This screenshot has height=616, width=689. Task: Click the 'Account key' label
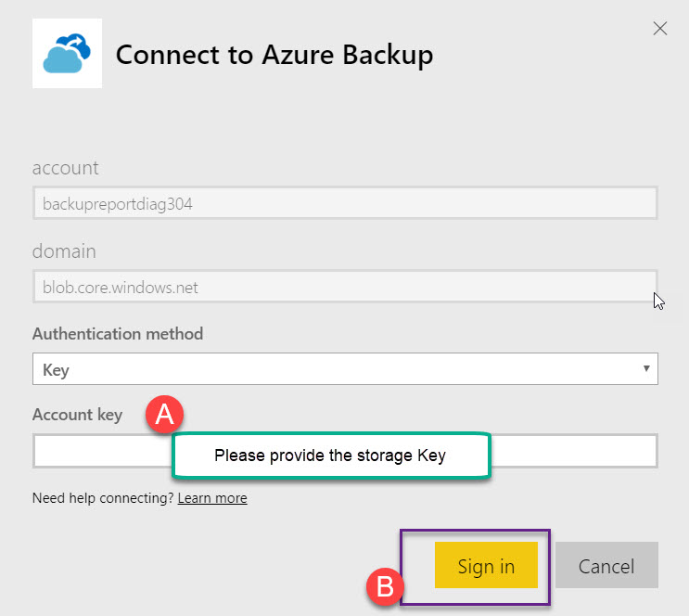click(x=77, y=415)
